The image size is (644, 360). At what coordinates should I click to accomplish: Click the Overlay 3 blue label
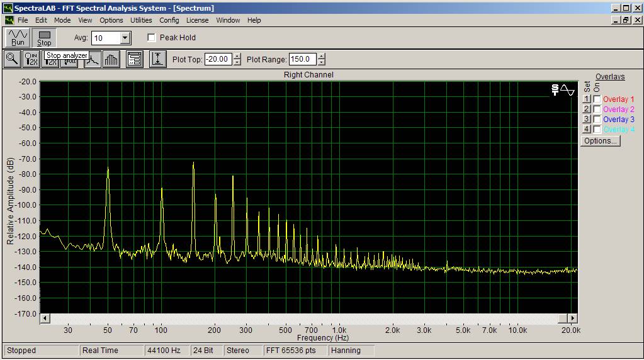click(x=619, y=120)
